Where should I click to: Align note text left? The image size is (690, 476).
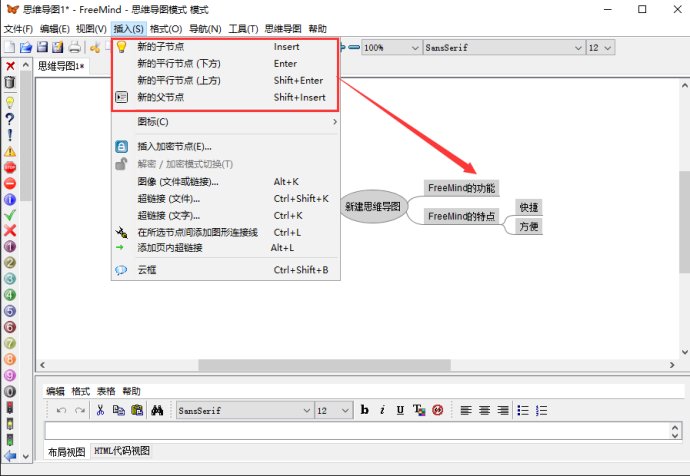pyautogui.click(x=466, y=410)
